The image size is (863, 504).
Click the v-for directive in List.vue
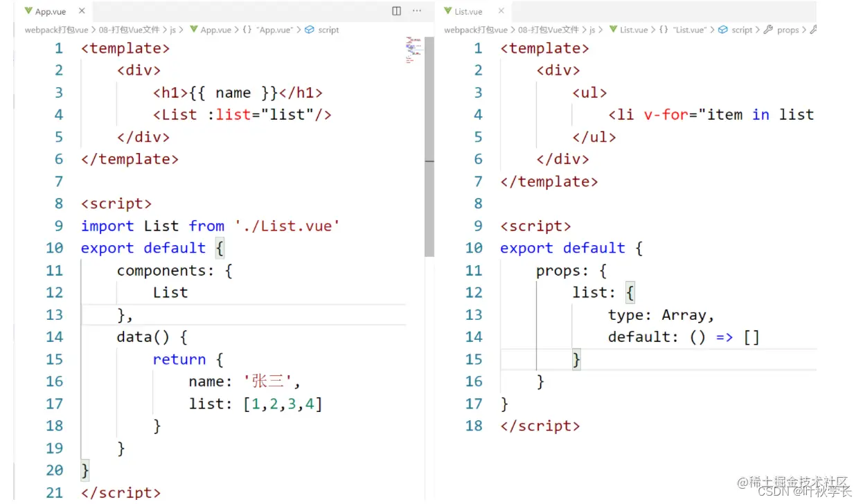(666, 115)
